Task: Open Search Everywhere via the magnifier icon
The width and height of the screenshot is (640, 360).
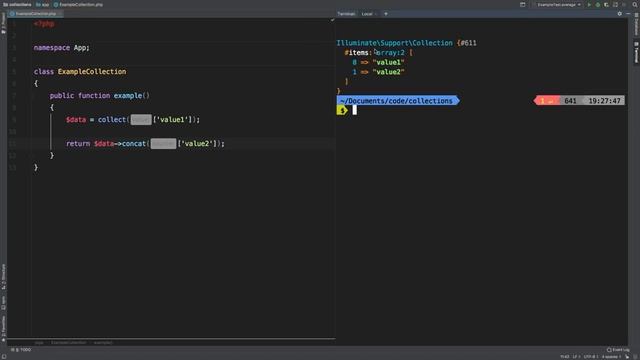Action: click(635, 4)
